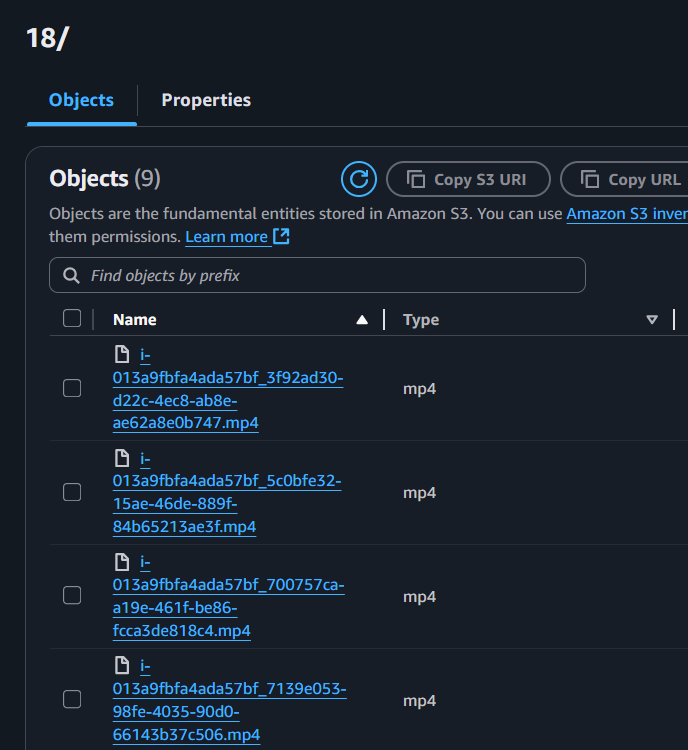Select checkbox for file ending ae62a8e0b747.mp4
Viewport: 688px width, 750px height.
pos(72,388)
